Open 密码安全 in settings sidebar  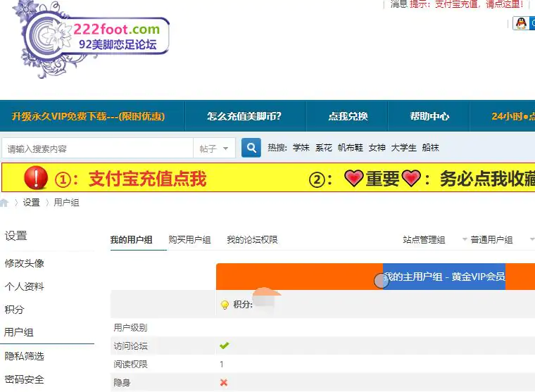(24, 379)
